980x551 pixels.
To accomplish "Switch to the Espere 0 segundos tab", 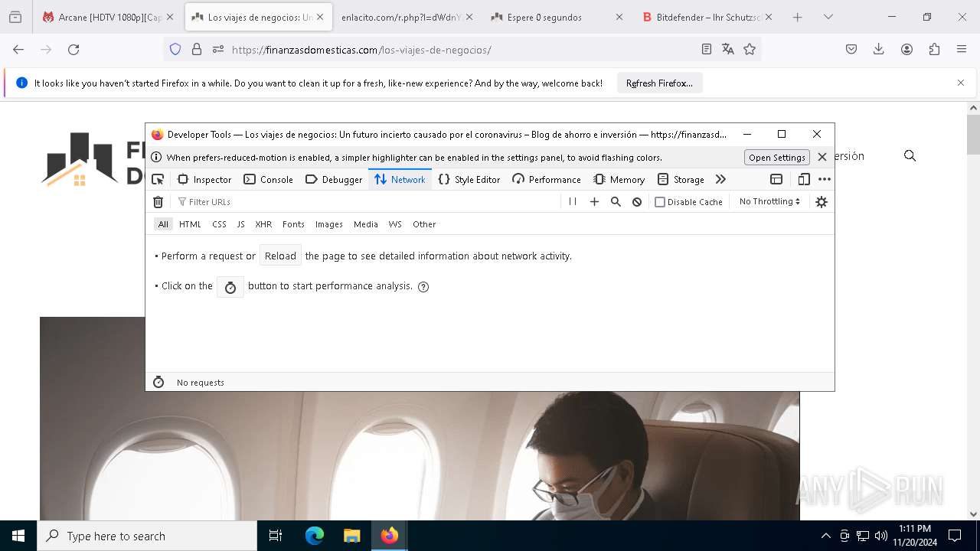I will (x=557, y=17).
